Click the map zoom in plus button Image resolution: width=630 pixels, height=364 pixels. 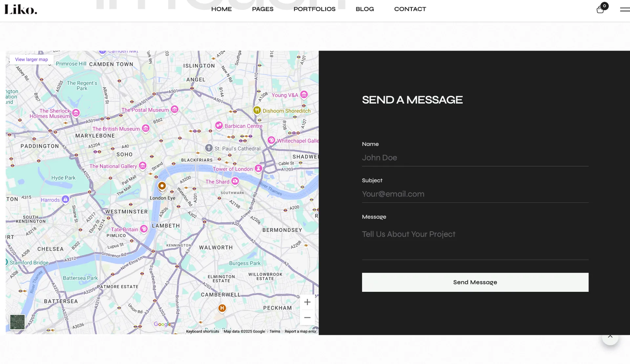click(x=307, y=302)
